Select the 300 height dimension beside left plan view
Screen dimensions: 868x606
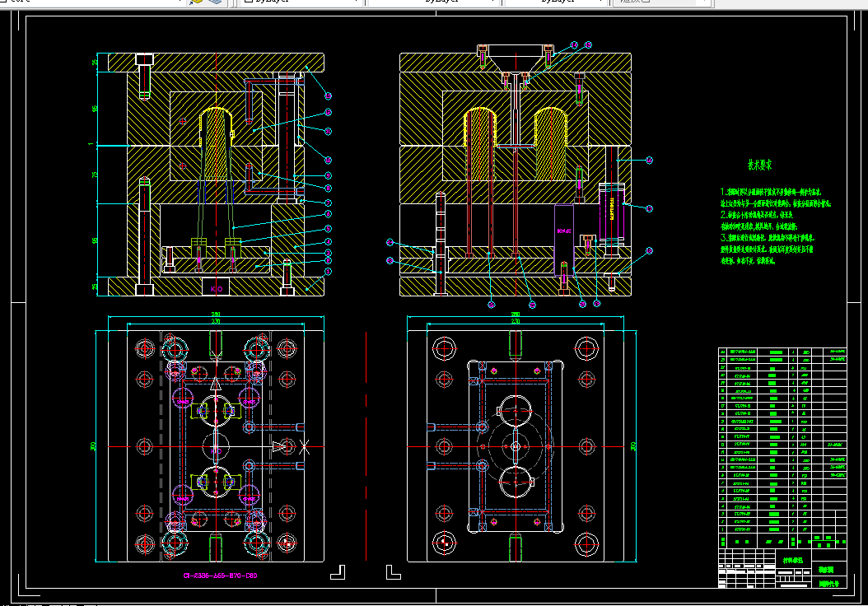point(93,446)
